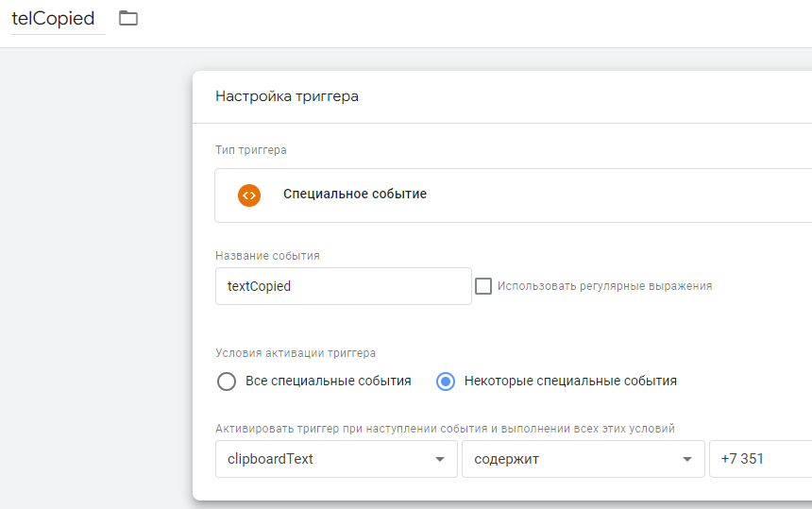Click the 'Название события' field label
Screen dimensions: 812x509
[x=267, y=256]
